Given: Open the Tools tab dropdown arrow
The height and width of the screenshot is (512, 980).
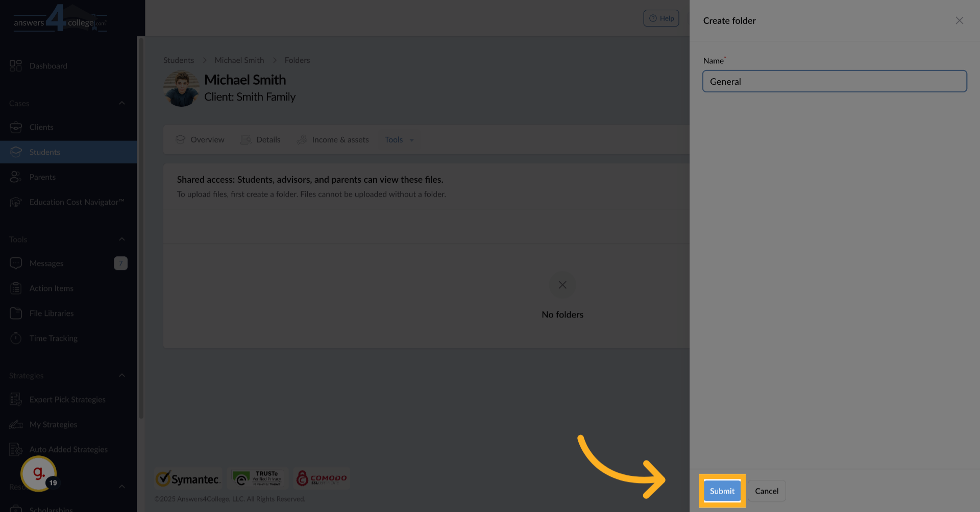Looking at the screenshot, I should pos(412,140).
